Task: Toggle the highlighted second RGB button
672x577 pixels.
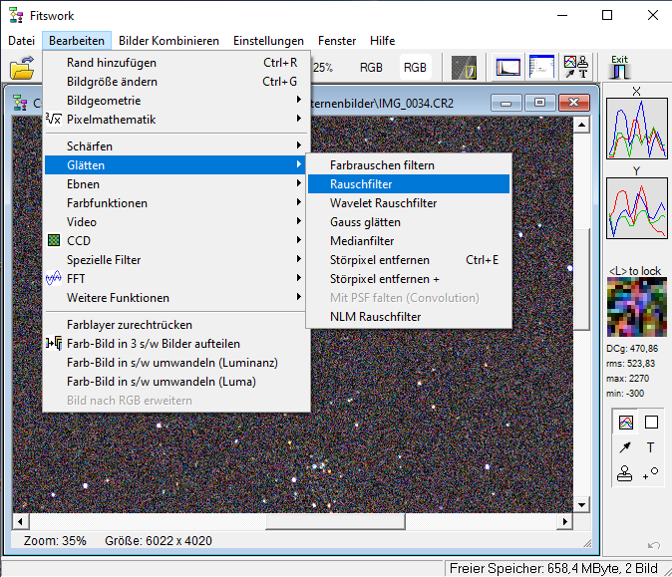Action: [414, 68]
